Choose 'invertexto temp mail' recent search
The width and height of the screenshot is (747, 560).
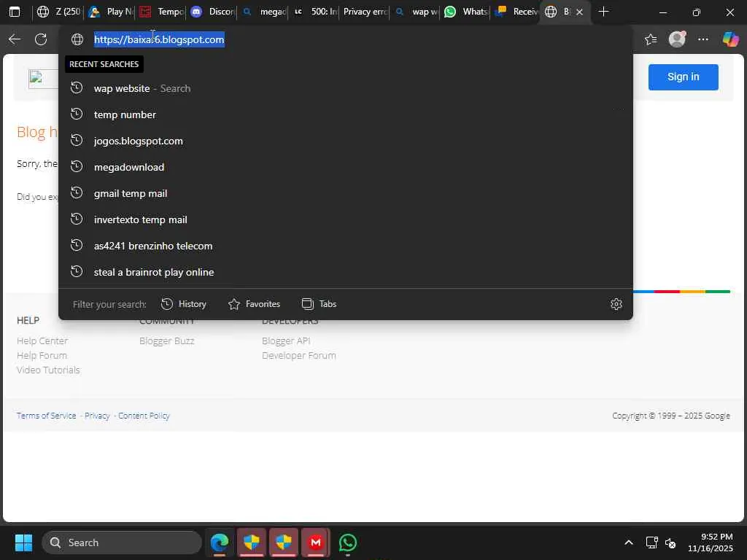click(345, 219)
